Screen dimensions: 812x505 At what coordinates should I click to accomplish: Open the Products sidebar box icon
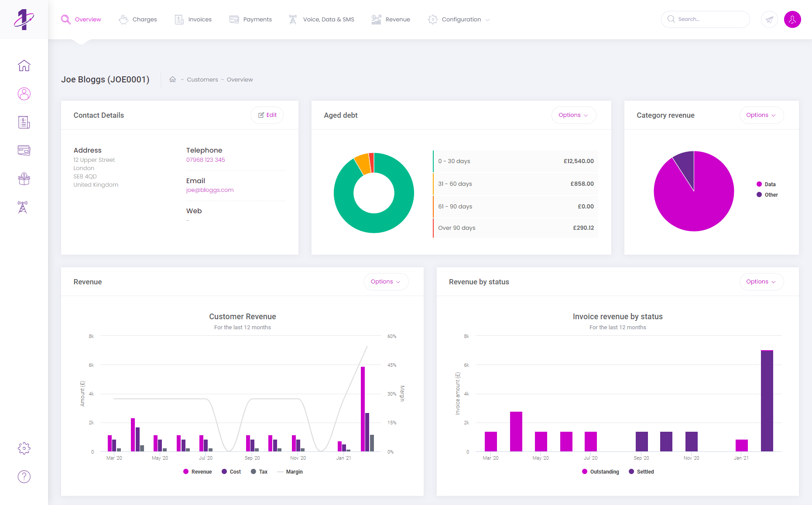(x=24, y=179)
